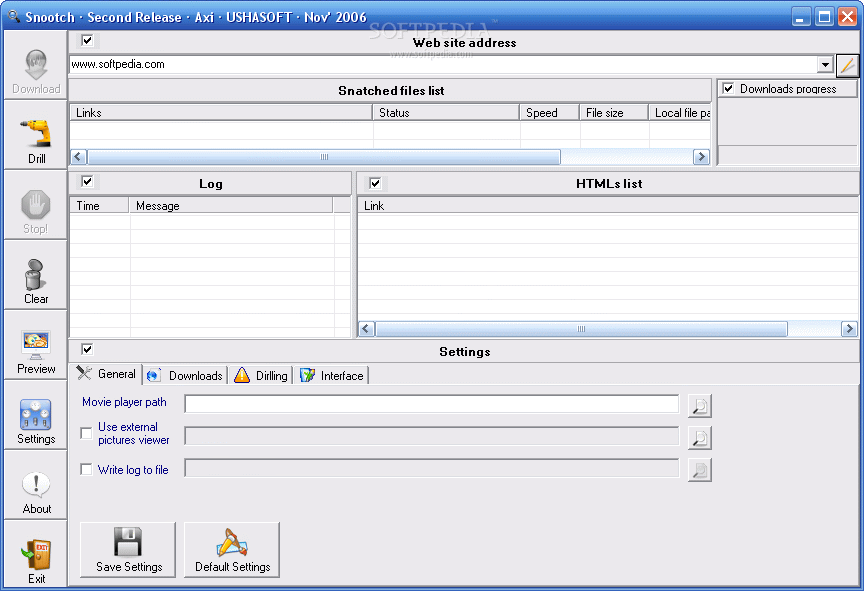Click HTMLs list scroll left arrow

pyautogui.click(x=366, y=329)
